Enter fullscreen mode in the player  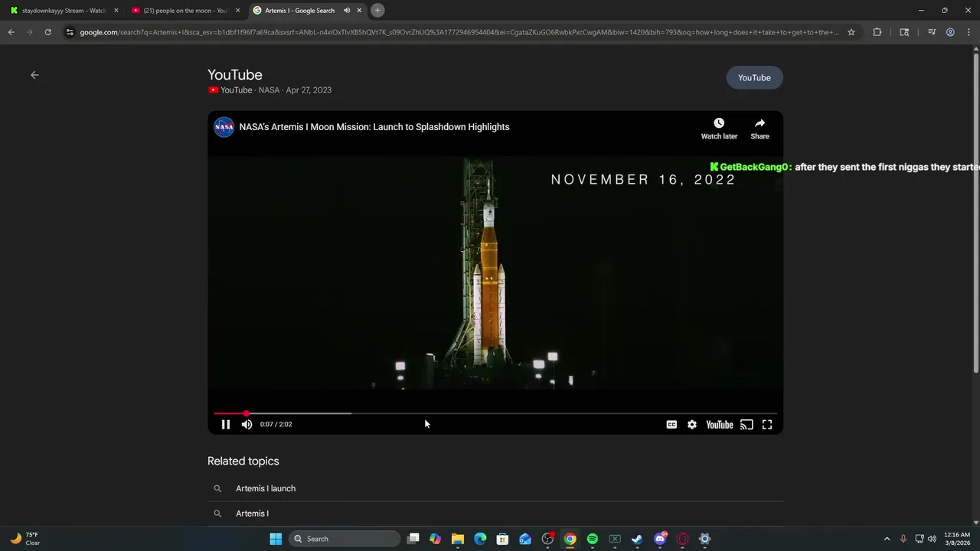[767, 425]
